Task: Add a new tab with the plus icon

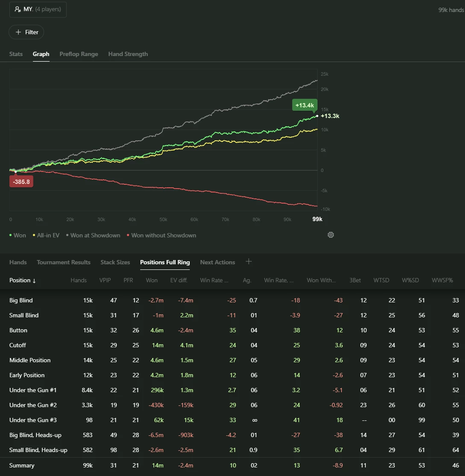Action: tap(248, 261)
